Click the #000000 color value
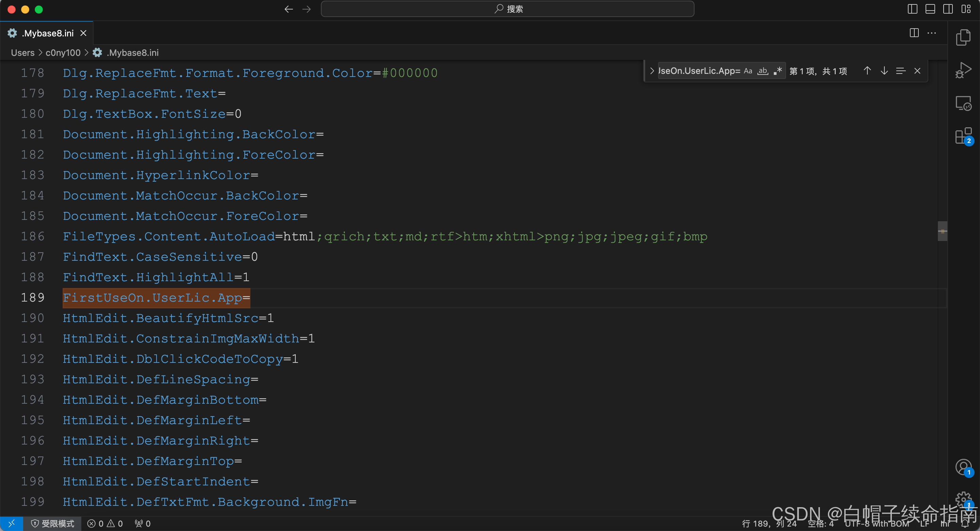980x531 pixels. 410,73
